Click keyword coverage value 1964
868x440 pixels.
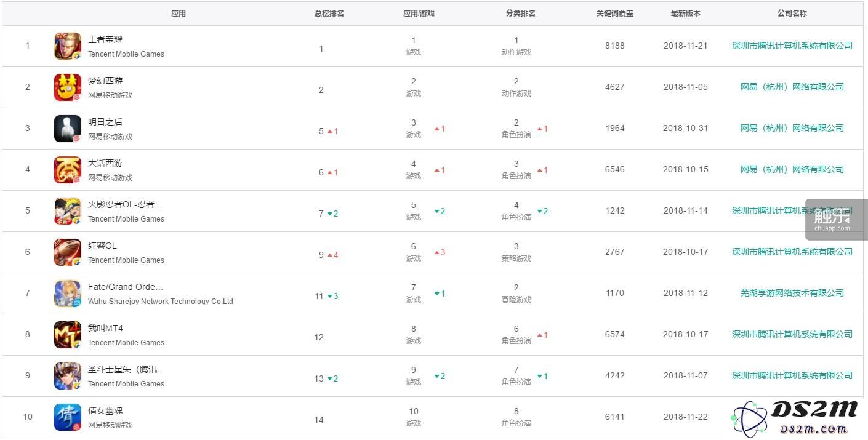614,128
